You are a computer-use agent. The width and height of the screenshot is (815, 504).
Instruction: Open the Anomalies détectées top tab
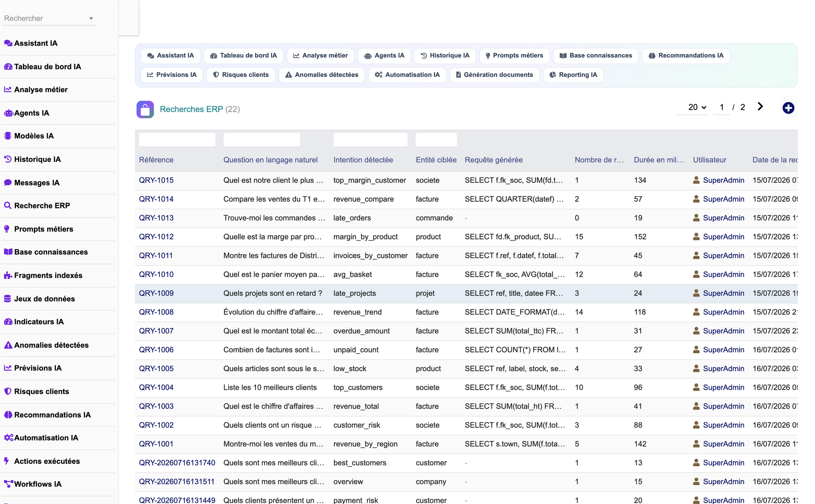tap(322, 75)
